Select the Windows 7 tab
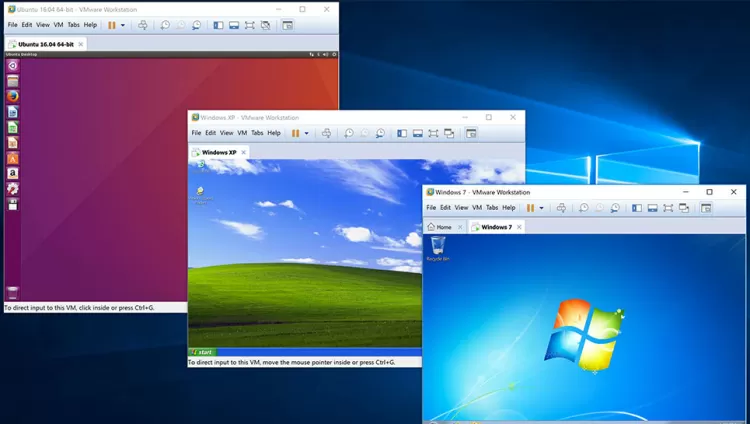The width and height of the screenshot is (750, 424). 496,227
